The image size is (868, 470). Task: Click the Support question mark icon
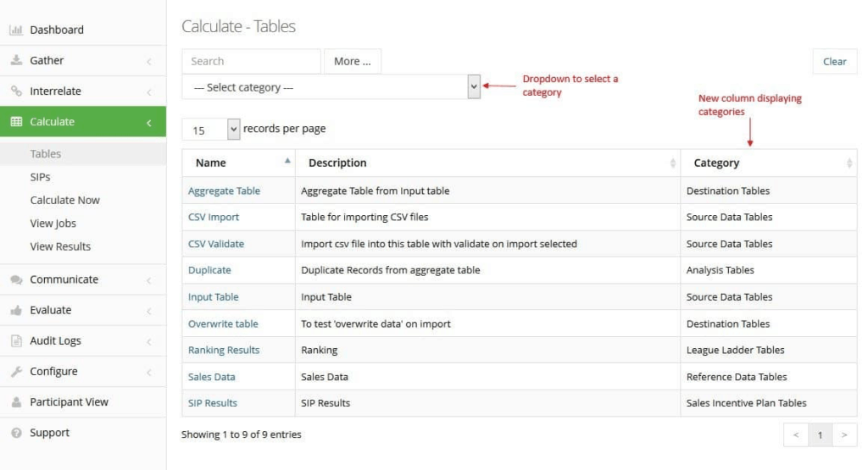(x=16, y=433)
